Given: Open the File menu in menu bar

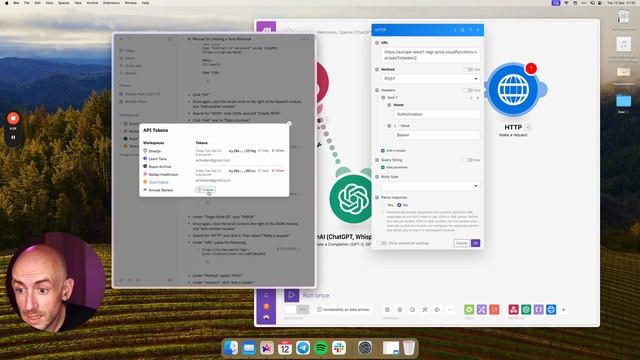Looking at the screenshot, I should 27,3.
